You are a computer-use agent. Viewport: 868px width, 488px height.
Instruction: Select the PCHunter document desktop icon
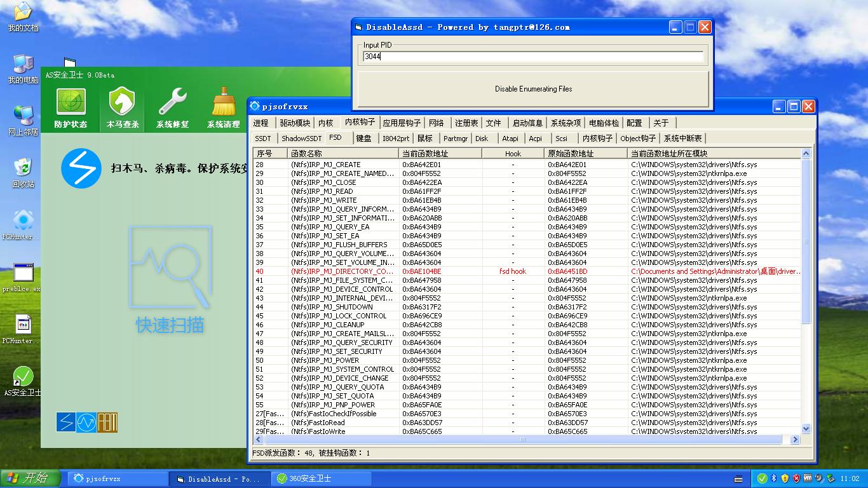22,330
